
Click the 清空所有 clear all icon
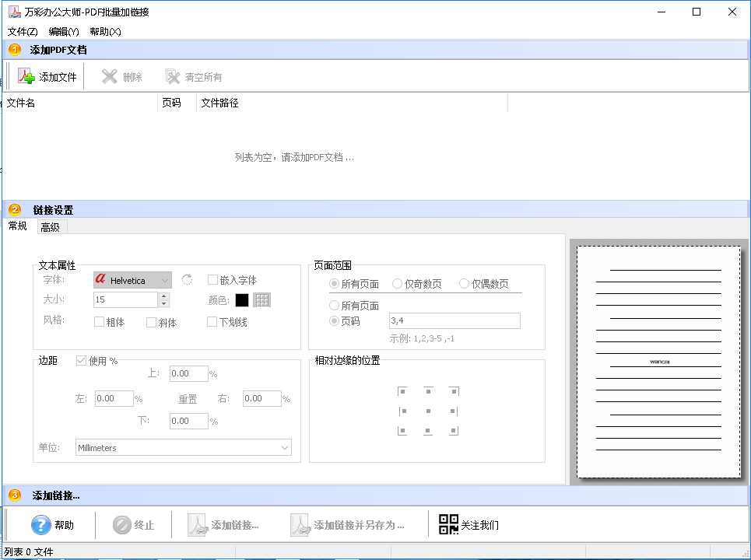tap(171, 75)
